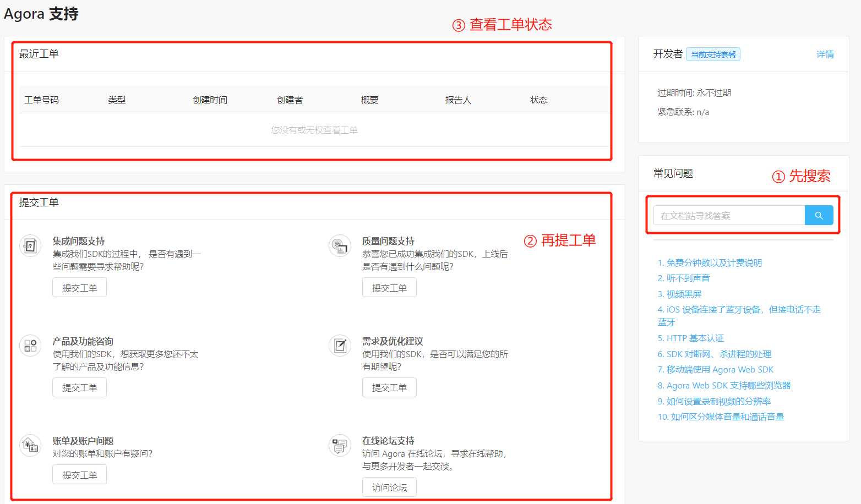The image size is (861, 504).
Task: Open the 视频黑屏 FAQ link
Action: point(679,294)
